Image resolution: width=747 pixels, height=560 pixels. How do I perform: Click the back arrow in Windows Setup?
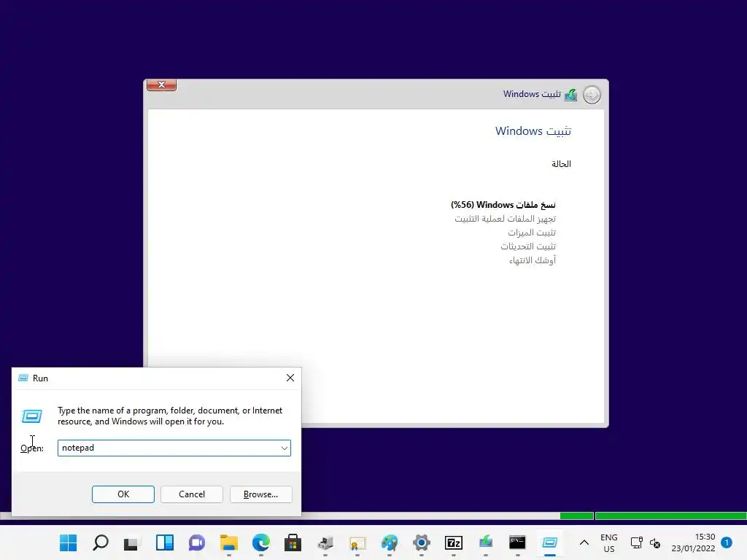[x=592, y=95]
